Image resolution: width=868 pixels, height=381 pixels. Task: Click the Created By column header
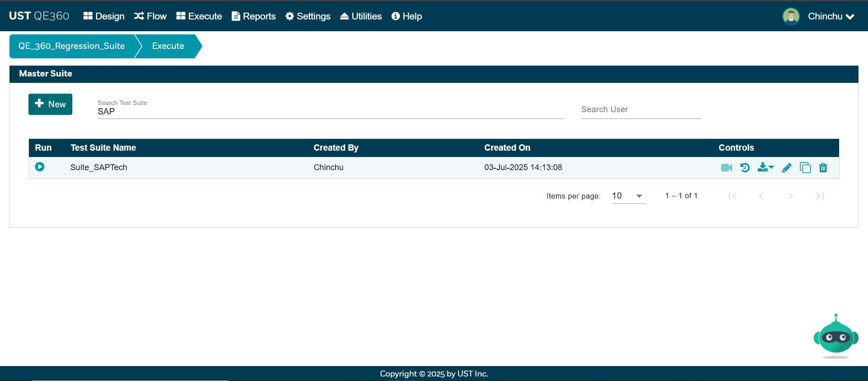336,148
